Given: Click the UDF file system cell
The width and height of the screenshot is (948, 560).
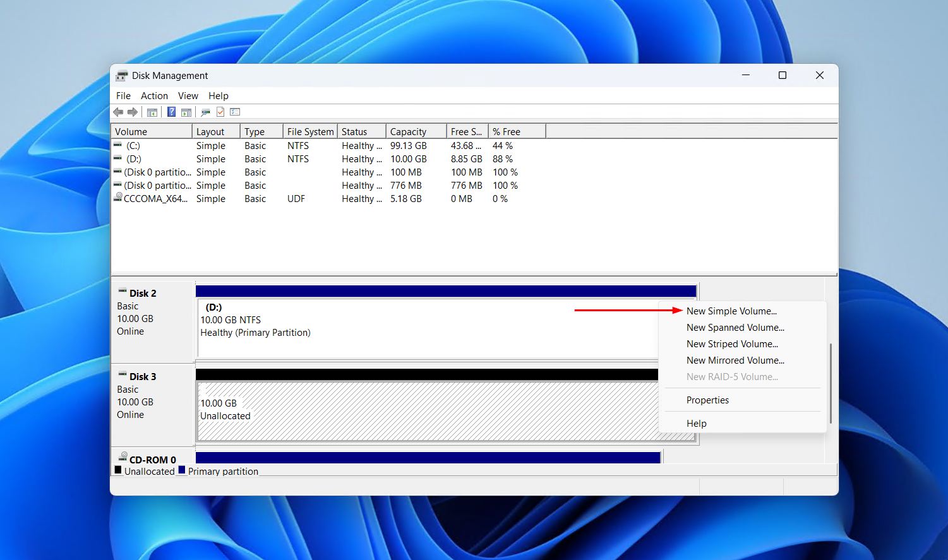Looking at the screenshot, I should [296, 199].
